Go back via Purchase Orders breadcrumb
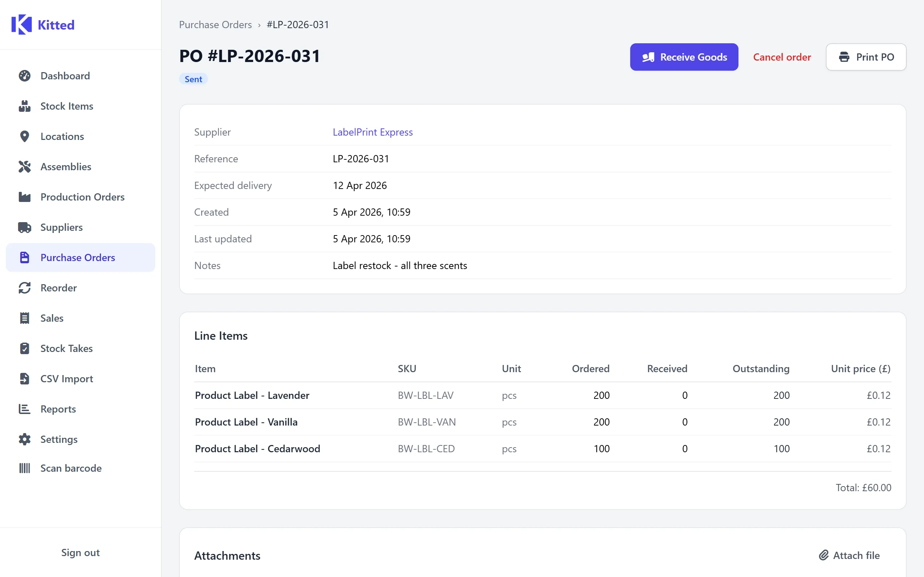 click(x=215, y=25)
